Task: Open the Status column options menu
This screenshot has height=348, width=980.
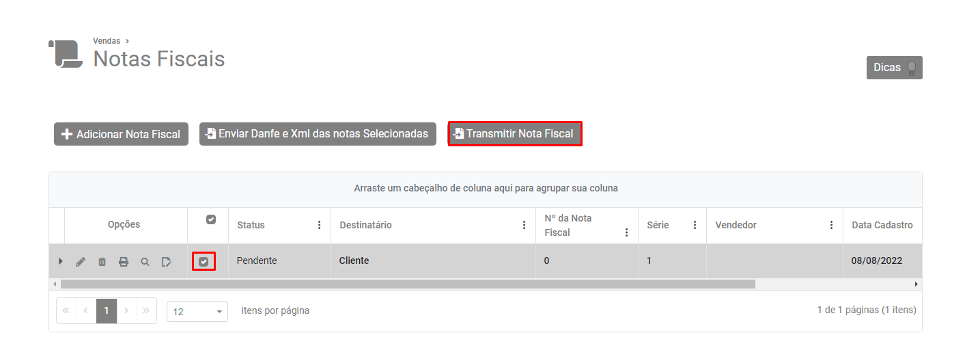Action: (319, 225)
